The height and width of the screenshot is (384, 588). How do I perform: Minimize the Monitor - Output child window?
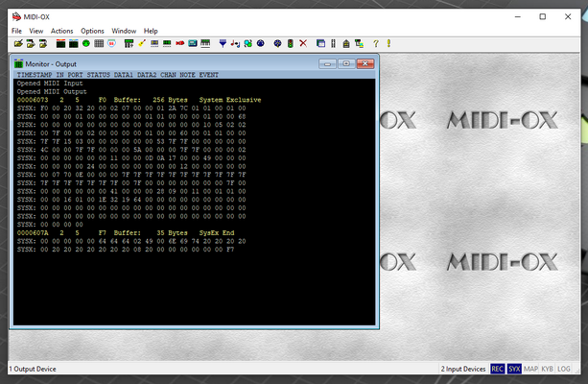click(327, 63)
